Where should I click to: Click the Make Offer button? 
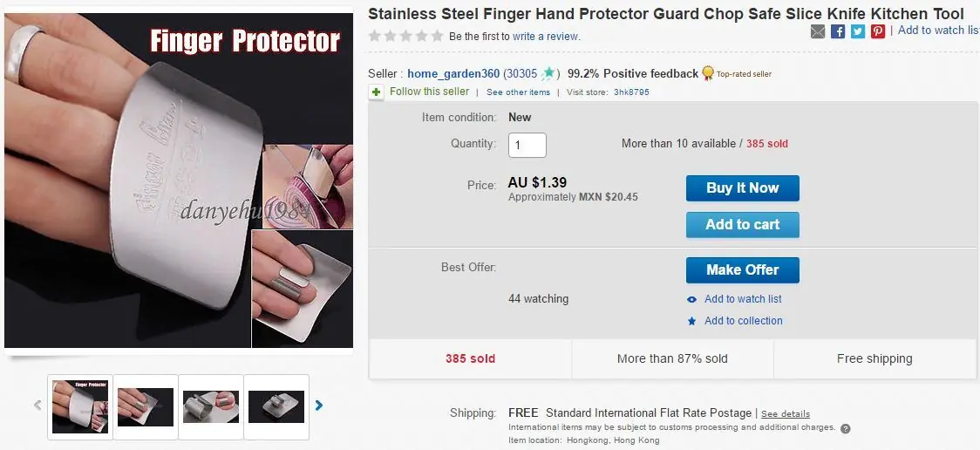(x=742, y=269)
